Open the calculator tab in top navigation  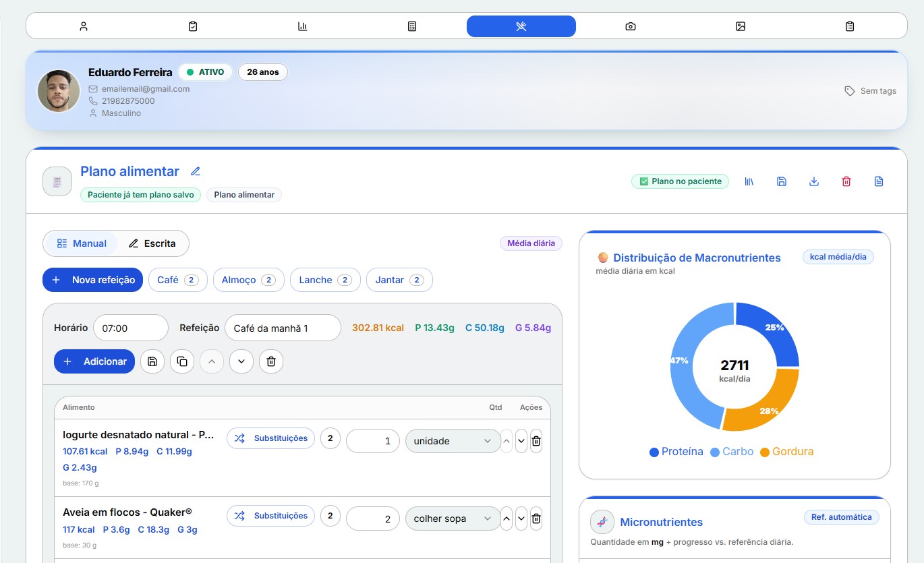[x=412, y=26]
